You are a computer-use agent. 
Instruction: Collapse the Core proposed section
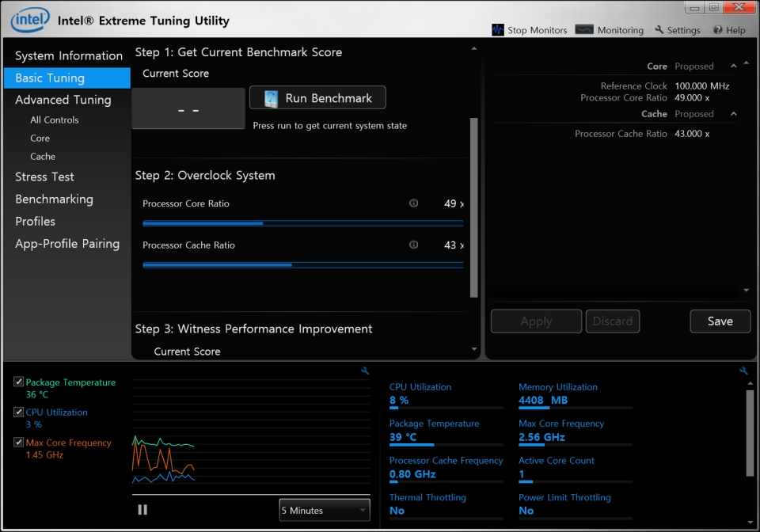734,66
